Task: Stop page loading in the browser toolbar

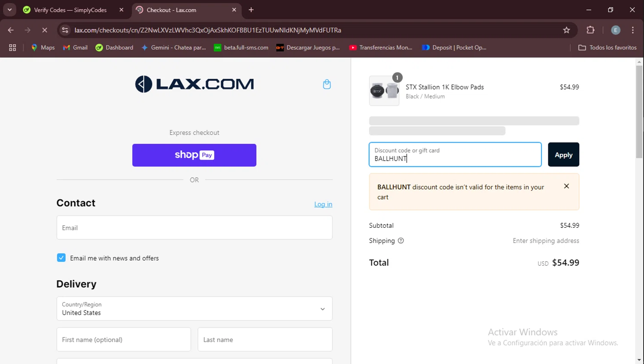Action: 45,30
